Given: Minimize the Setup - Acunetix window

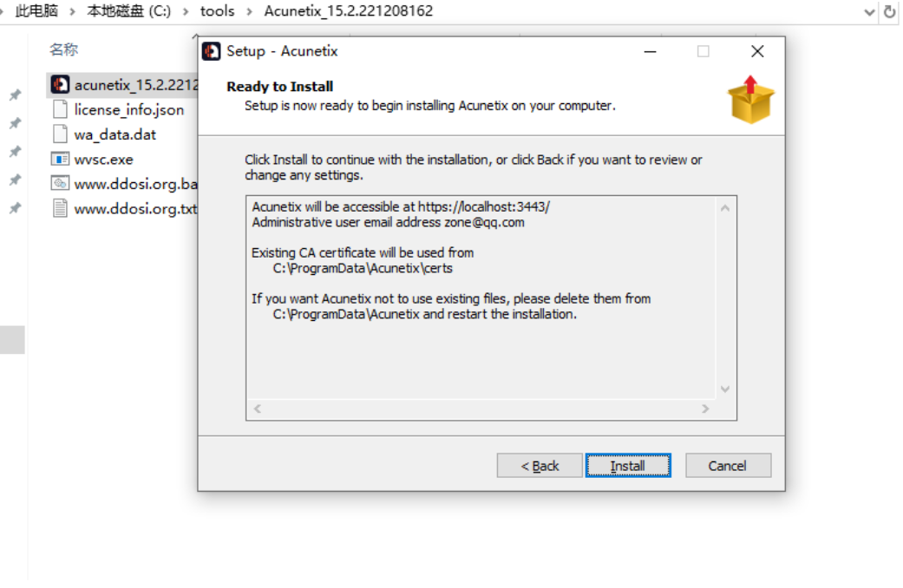Looking at the screenshot, I should pyautogui.click(x=651, y=51).
